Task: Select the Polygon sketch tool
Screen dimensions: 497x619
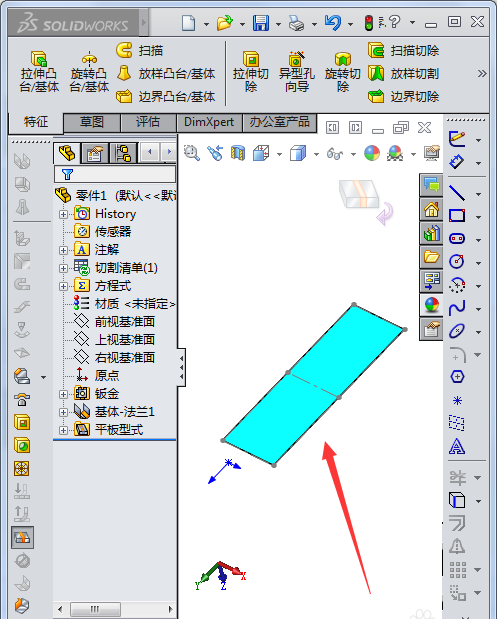Action: [457, 377]
